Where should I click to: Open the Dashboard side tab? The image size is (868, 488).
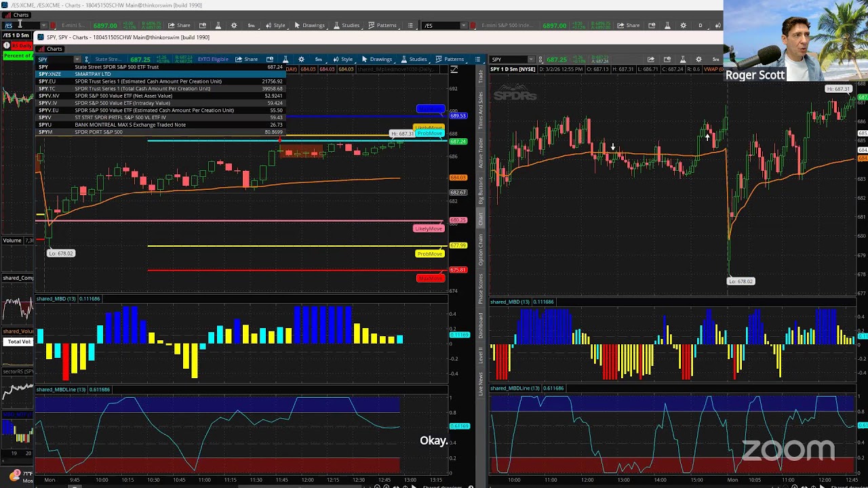point(481,325)
